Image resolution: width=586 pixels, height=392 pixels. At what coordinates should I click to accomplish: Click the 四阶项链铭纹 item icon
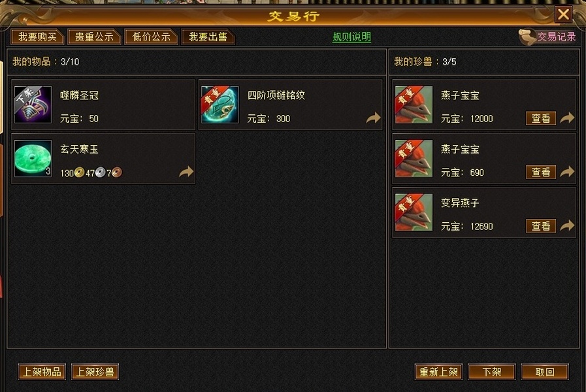pos(220,105)
